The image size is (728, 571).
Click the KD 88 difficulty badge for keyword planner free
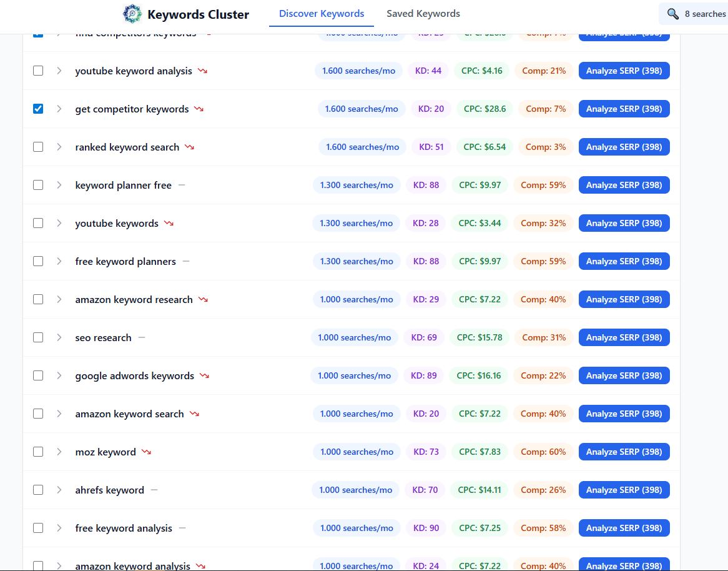click(426, 184)
